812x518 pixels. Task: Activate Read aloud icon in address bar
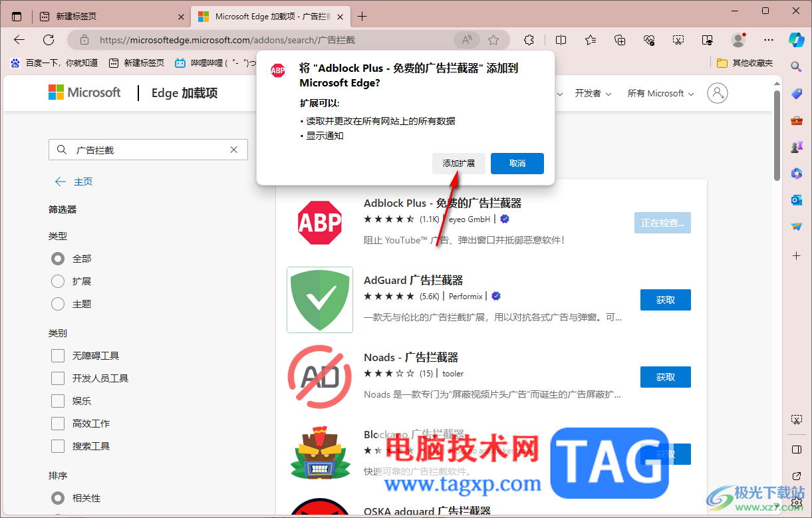click(x=467, y=40)
